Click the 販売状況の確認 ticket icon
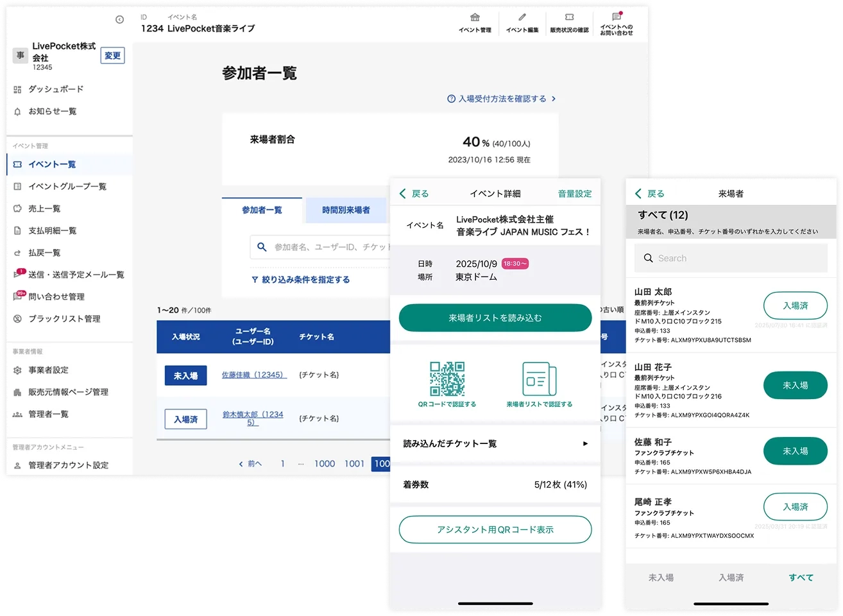Viewport: 843px width, 616px height. tap(569, 18)
